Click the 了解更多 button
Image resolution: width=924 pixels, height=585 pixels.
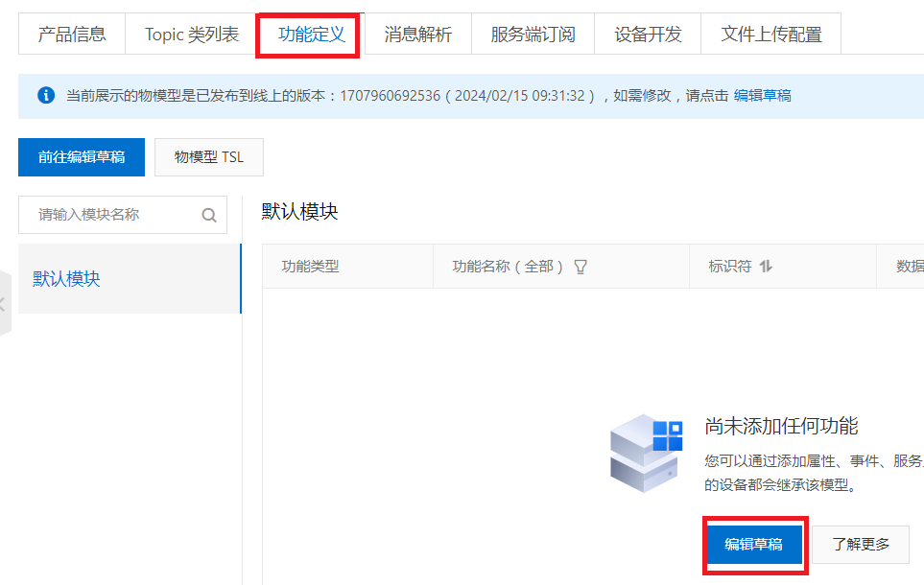(861, 545)
